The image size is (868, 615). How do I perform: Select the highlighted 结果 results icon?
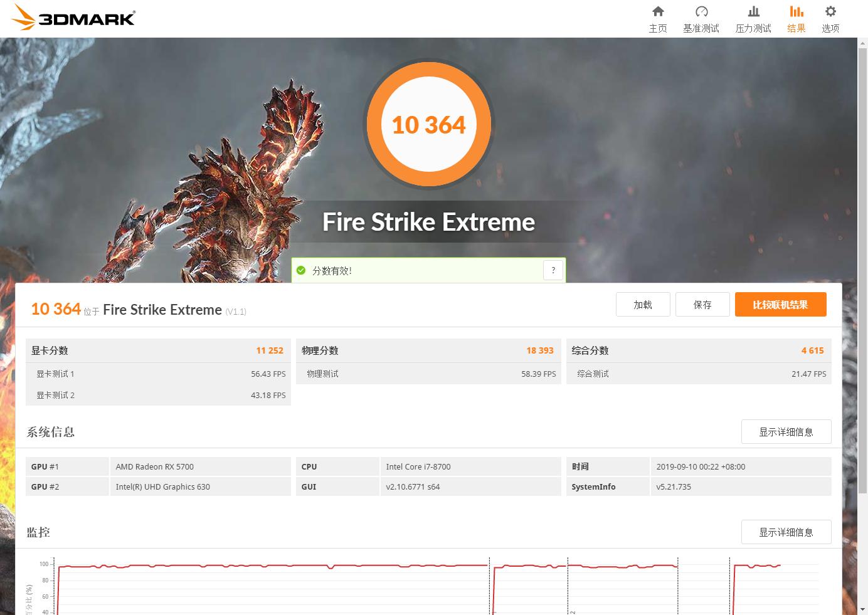click(796, 18)
